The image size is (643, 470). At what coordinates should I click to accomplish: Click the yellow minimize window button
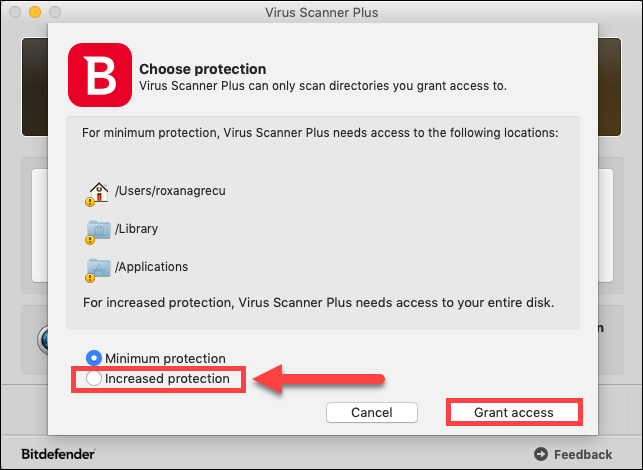35,12
